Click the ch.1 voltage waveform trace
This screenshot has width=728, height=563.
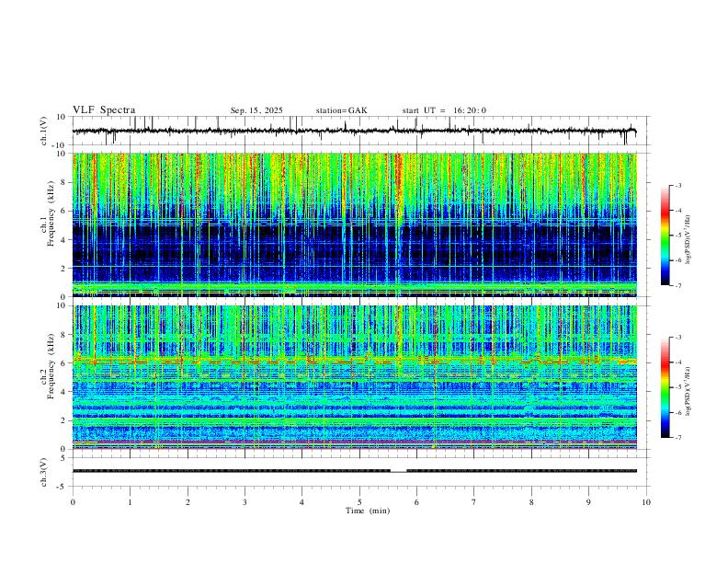coord(355,131)
